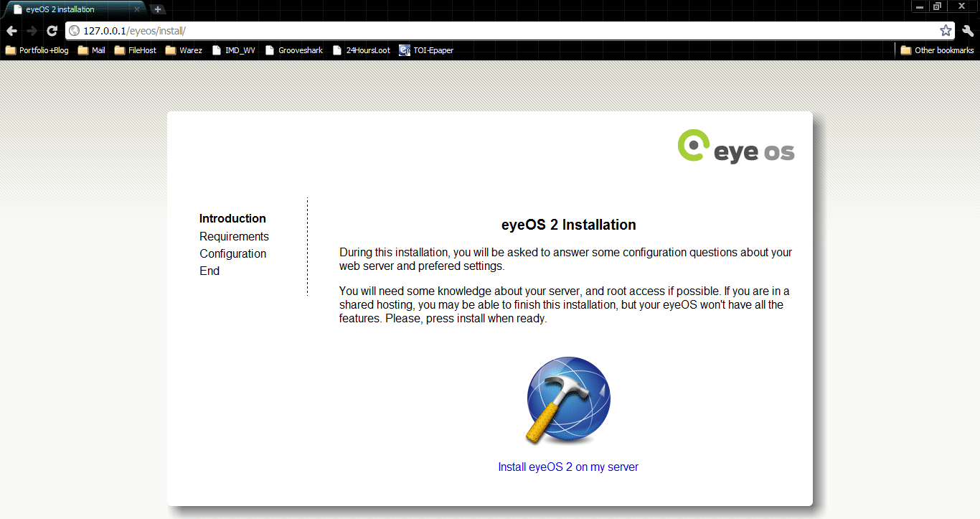Image resolution: width=980 pixels, height=519 pixels.
Task: Reload the page with the refresh icon
Action: pyautogui.click(x=52, y=31)
